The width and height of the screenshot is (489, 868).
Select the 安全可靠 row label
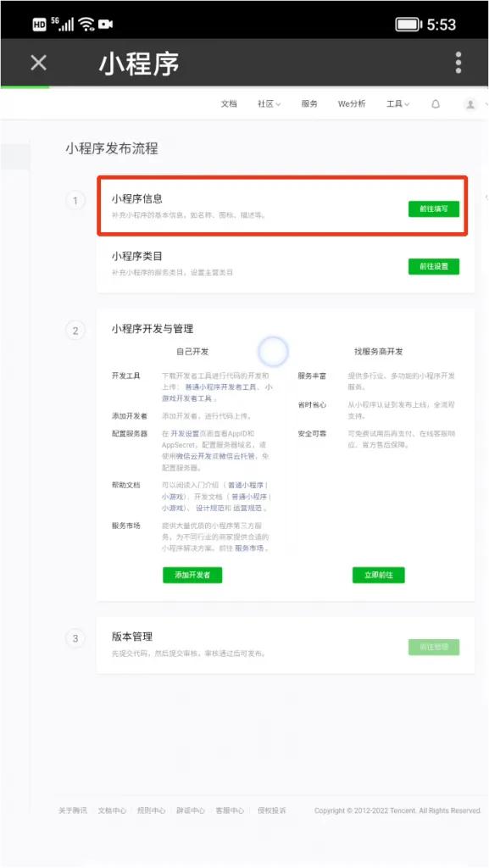[x=312, y=433]
